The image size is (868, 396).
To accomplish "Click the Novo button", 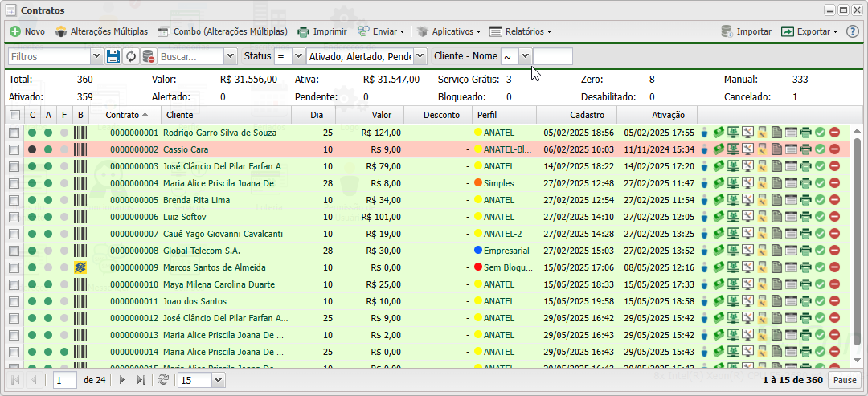I will click(27, 31).
